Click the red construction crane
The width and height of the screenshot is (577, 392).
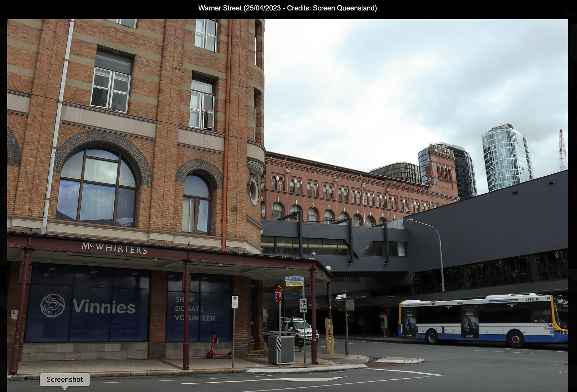point(561,150)
